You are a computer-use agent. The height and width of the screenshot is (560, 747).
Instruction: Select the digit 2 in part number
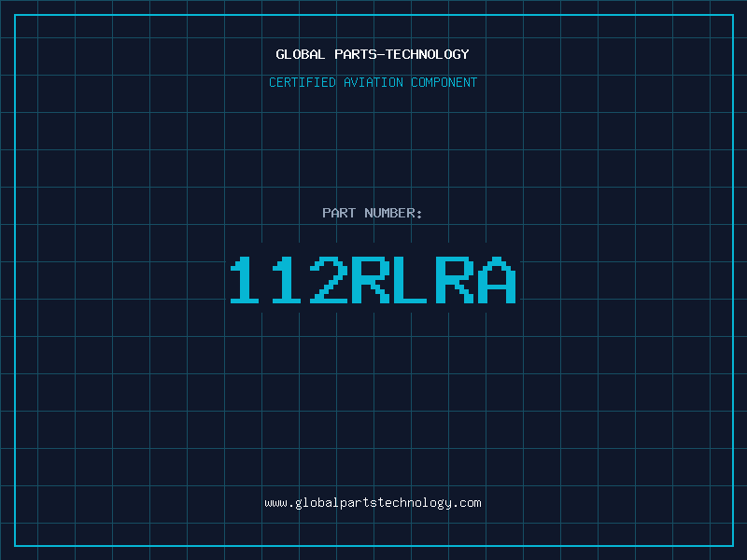(330, 280)
